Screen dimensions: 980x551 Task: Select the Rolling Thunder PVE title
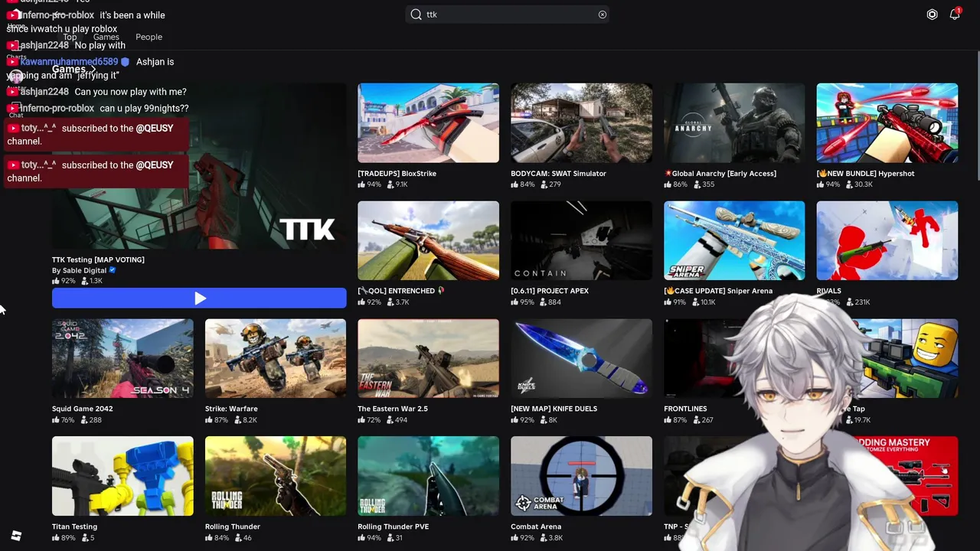coord(393,527)
